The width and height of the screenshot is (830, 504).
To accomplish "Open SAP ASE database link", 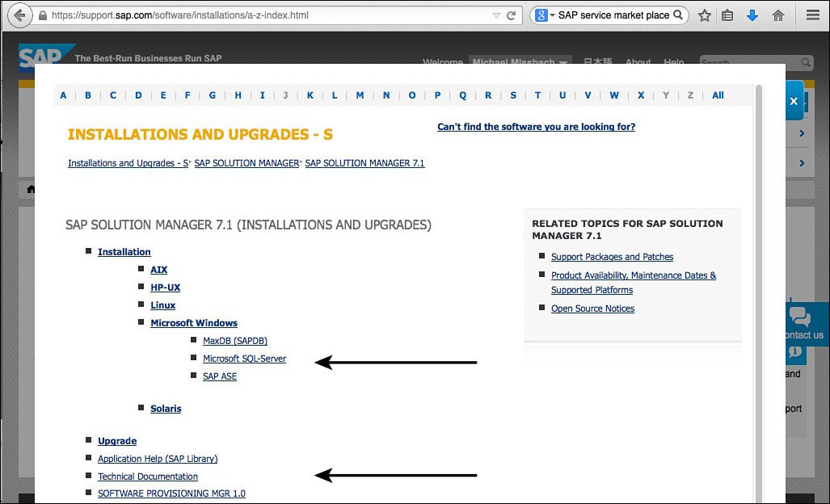I will (220, 376).
